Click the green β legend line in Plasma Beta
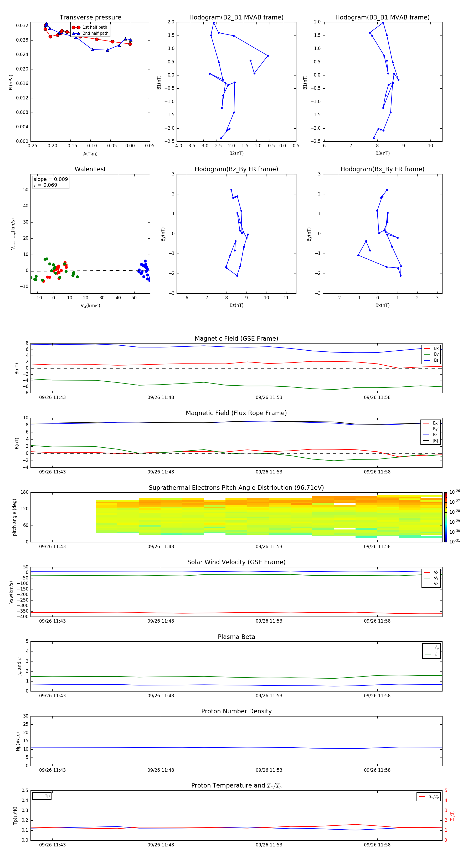 point(428,654)
